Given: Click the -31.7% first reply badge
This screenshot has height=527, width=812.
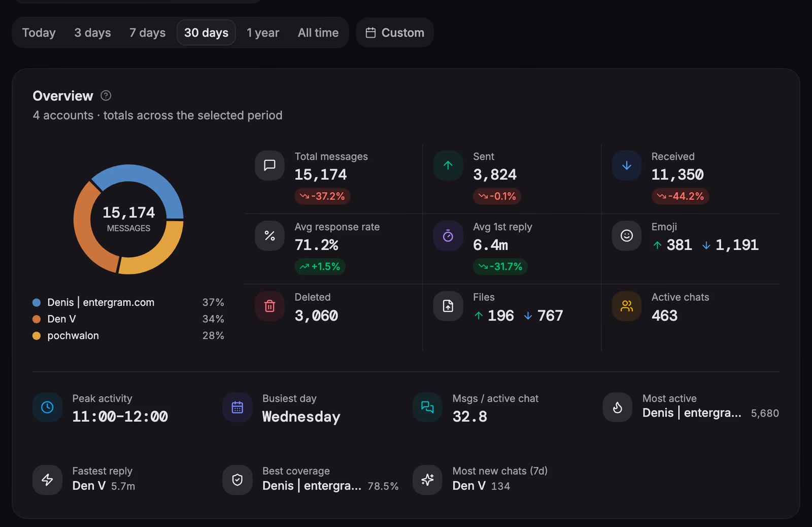Looking at the screenshot, I should (x=500, y=267).
